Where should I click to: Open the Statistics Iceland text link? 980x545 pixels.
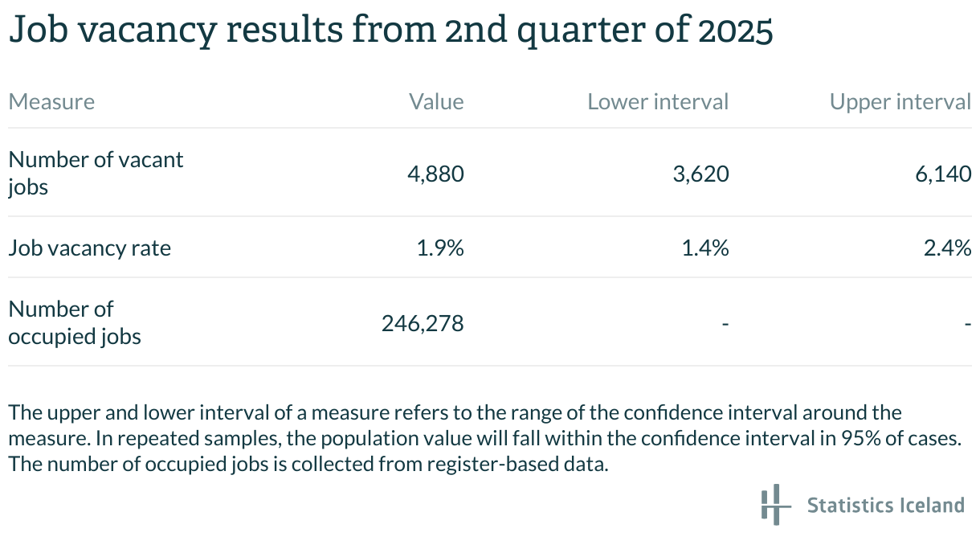885,505
